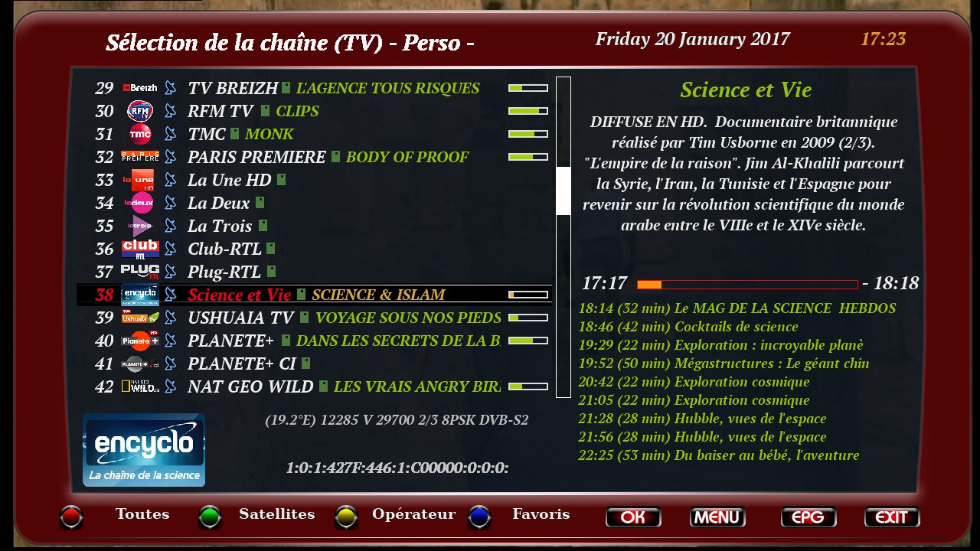The image size is (980, 551).
Task: Click the satellite icon on the TMC row
Action: tap(171, 134)
